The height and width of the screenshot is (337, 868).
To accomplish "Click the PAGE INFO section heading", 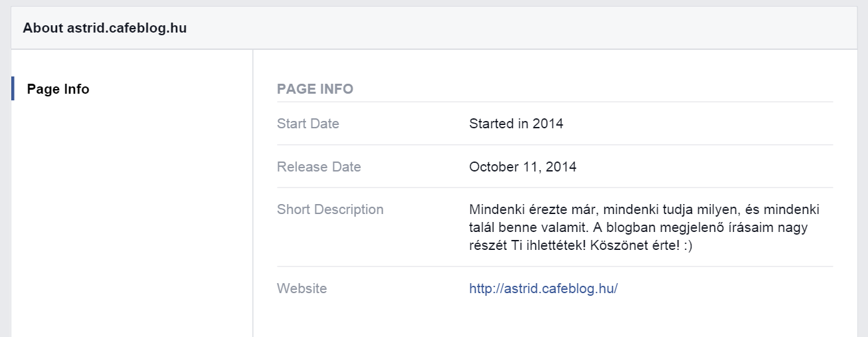I will (315, 89).
